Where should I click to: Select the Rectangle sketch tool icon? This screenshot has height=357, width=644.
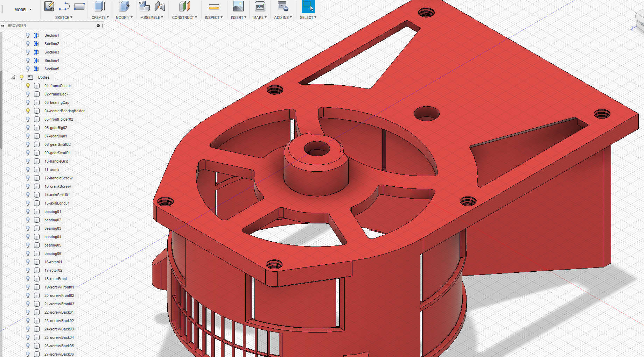tap(79, 6)
